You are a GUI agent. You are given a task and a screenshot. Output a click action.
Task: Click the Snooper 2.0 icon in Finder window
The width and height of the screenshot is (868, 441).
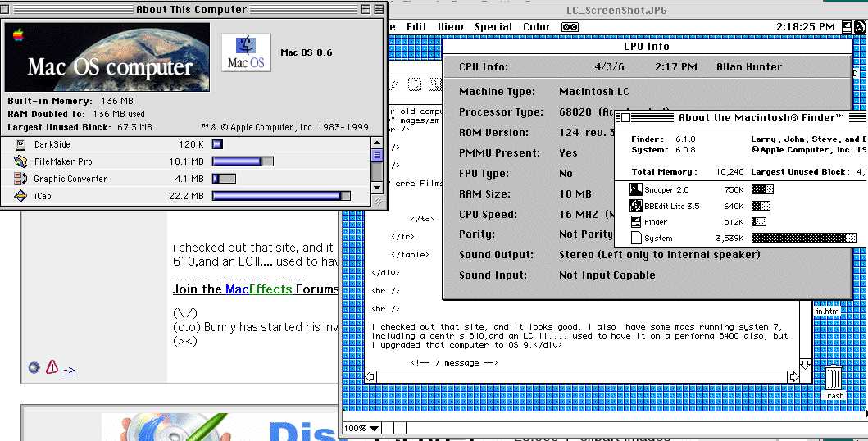[x=636, y=189]
